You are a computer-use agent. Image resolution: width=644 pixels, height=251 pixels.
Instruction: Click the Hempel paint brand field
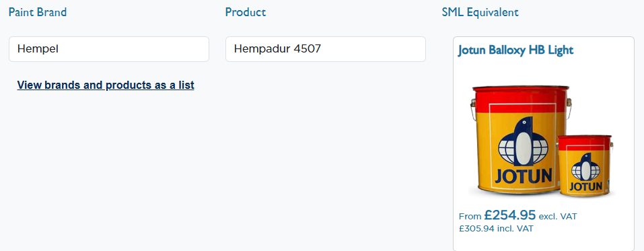pyautogui.click(x=109, y=49)
